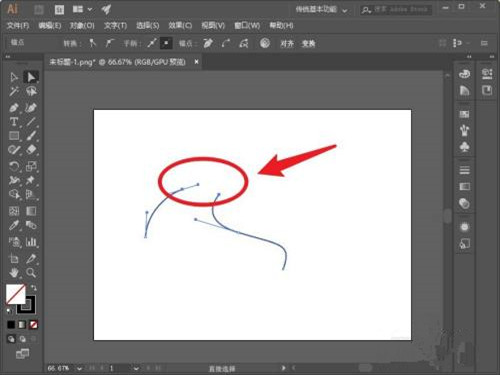Expand rightmost docked panel column chevrons

(492, 57)
